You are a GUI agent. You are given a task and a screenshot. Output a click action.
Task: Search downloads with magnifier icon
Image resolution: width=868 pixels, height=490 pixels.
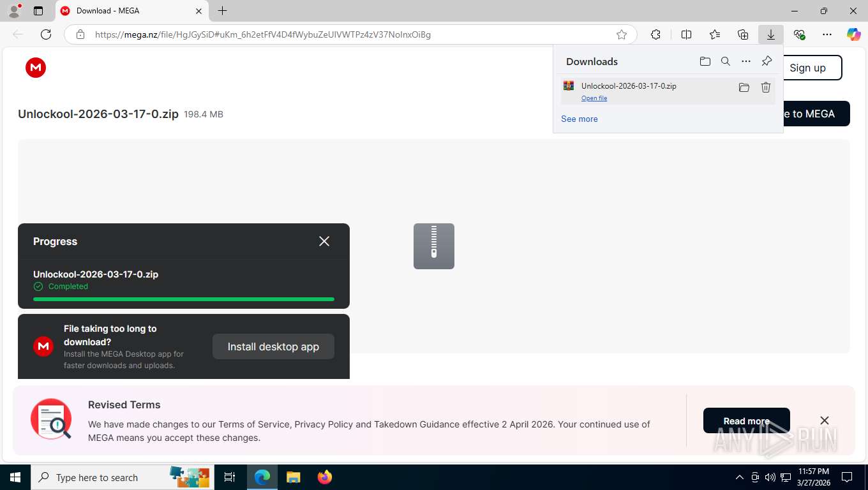(726, 61)
